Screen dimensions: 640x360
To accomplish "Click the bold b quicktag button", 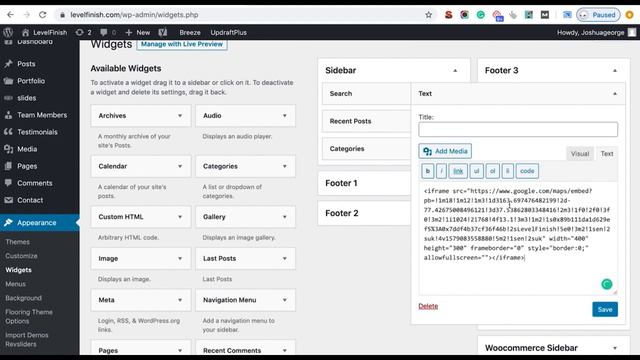I will coord(427,171).
